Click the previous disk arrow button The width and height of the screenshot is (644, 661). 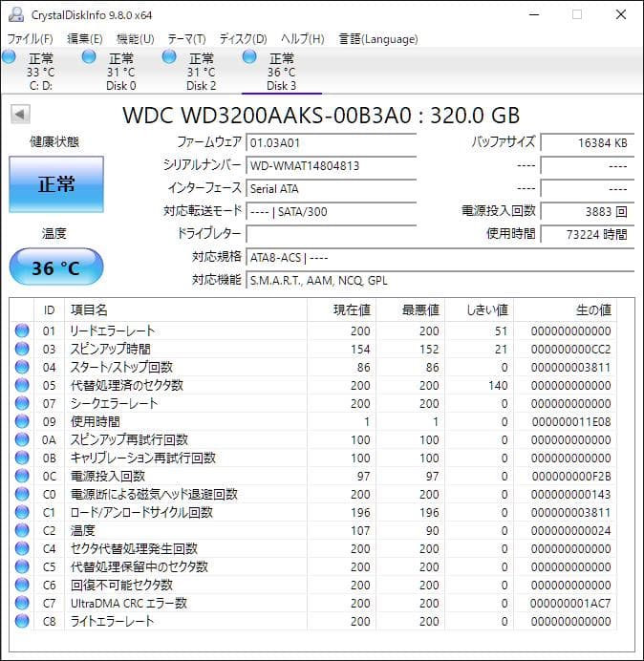(x=20, y=114)
